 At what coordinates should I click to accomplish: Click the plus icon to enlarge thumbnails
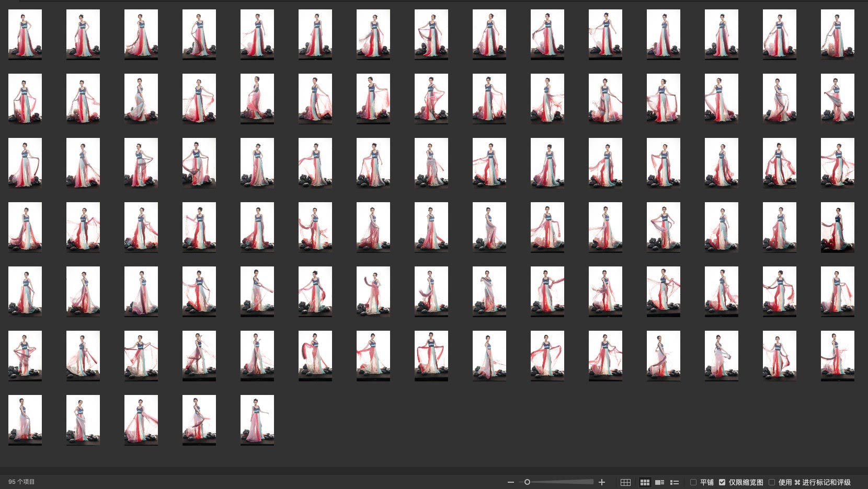coord(602,482)
